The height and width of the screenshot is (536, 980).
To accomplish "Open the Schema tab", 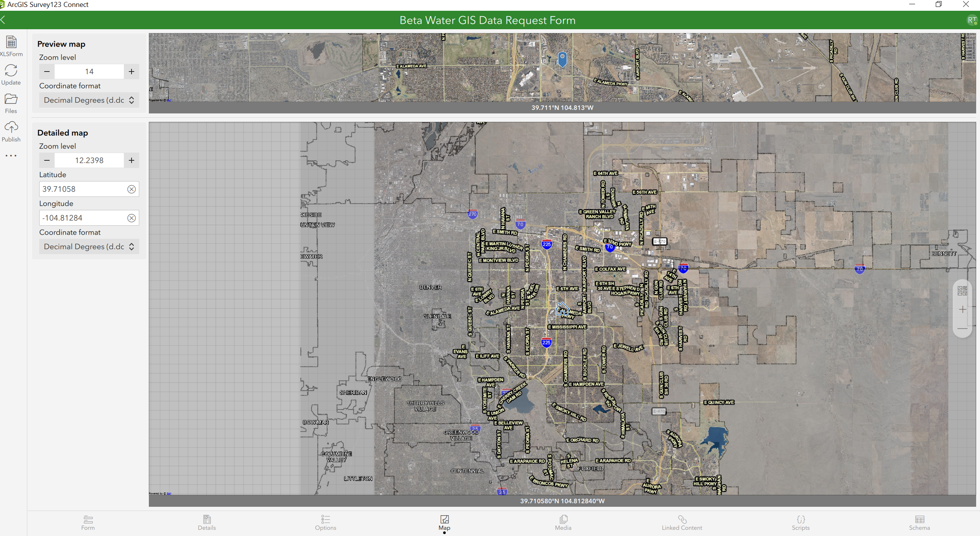I will (919, 523).
